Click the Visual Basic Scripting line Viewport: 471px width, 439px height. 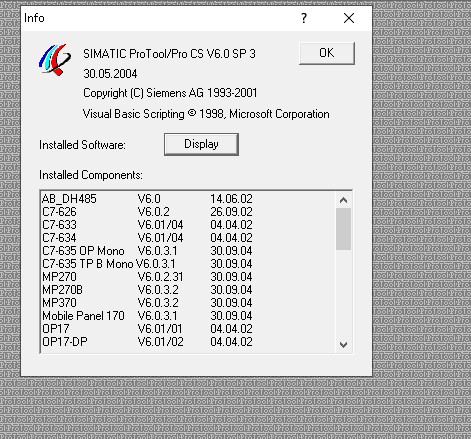pyautogui.click(x=206, y=114)
